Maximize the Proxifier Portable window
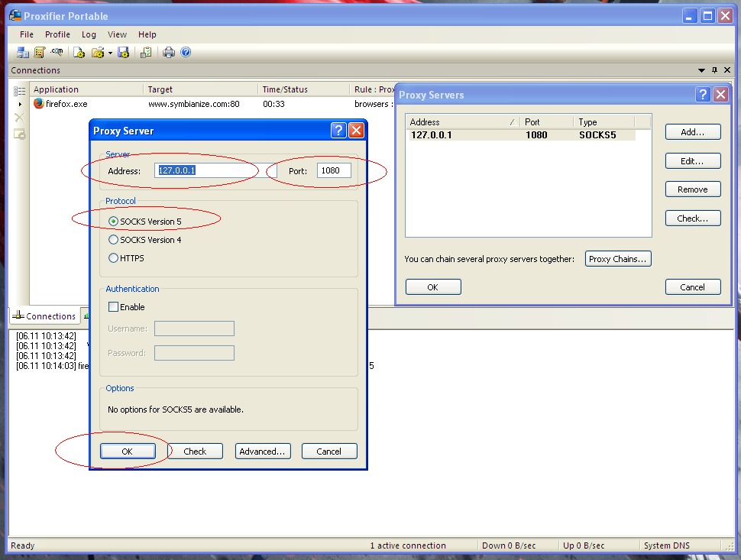Viewport: 741px width, 560px height. coord(708,16)
